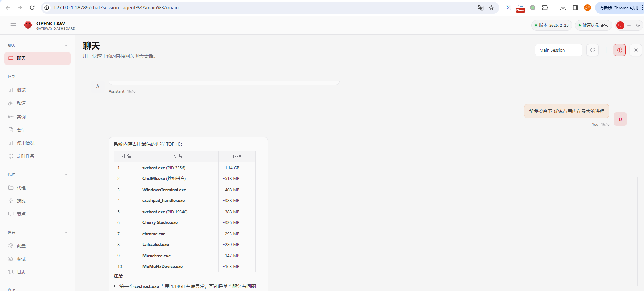This screenshot has width=644, height=291.
Task: Open 代理 agents item in sidebar
Action: [38, 188]
